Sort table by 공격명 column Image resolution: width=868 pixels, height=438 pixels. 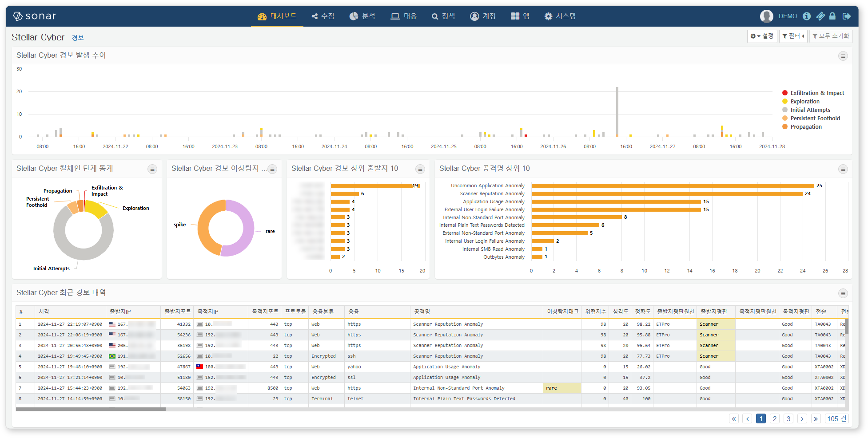coord(476,312)
